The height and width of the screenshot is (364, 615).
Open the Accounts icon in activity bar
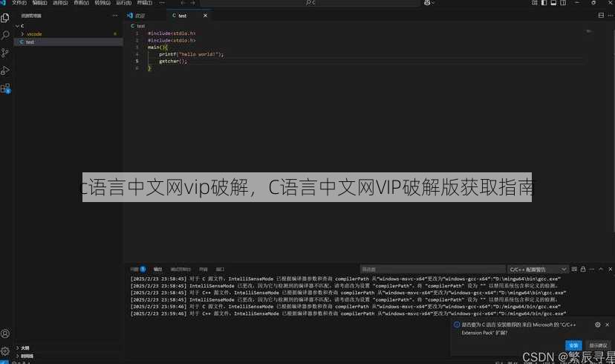coord(5,334)
